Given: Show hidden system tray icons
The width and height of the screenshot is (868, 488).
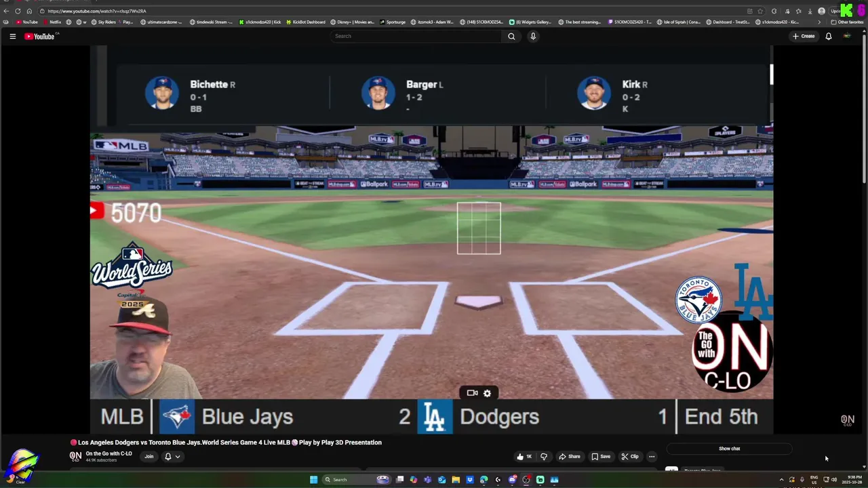Looking at the screenshot, I should pos(781,479).
